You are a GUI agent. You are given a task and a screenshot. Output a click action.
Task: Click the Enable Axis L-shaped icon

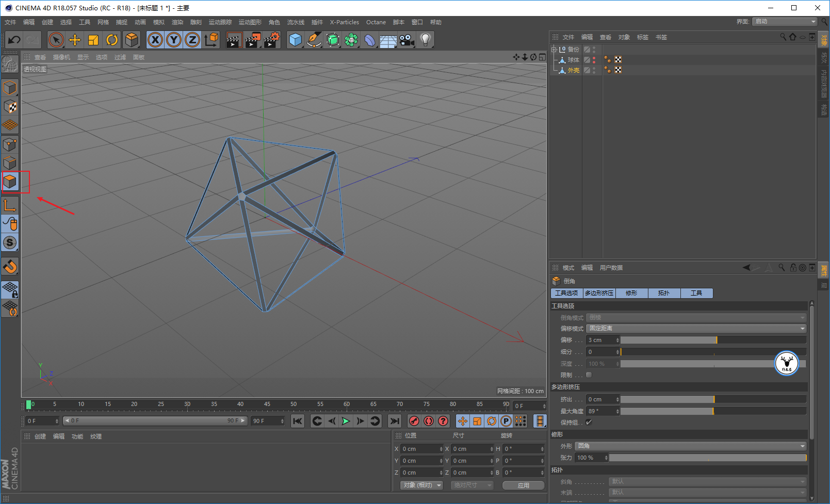10,205
